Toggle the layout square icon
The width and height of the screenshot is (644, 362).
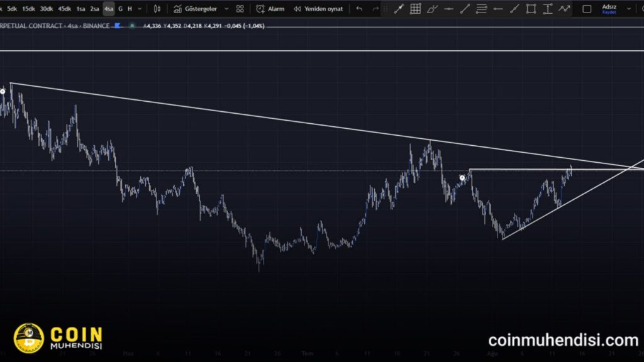(x=587, y=9)
